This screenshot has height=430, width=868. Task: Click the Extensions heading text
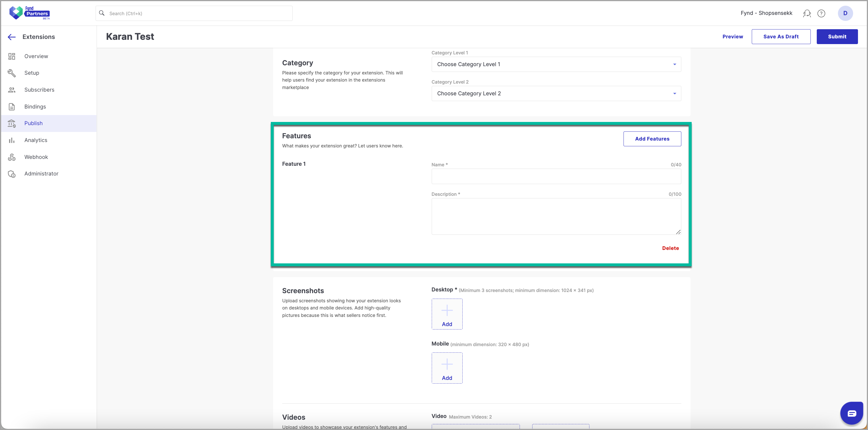(38, 37)
